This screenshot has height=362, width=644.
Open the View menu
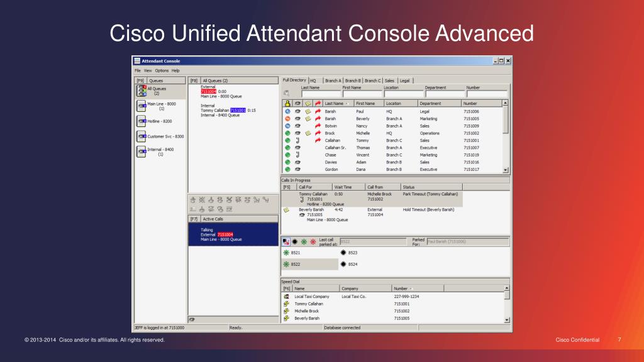(148, 70)
